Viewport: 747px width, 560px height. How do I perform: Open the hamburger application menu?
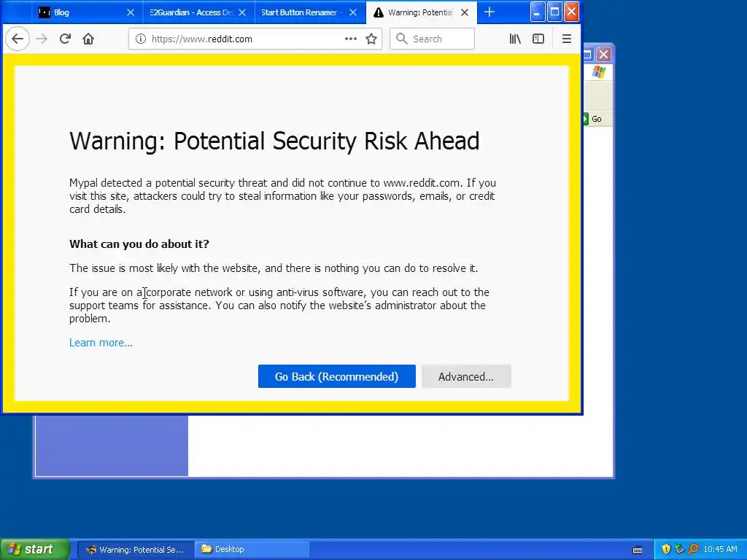click(566, 39)
